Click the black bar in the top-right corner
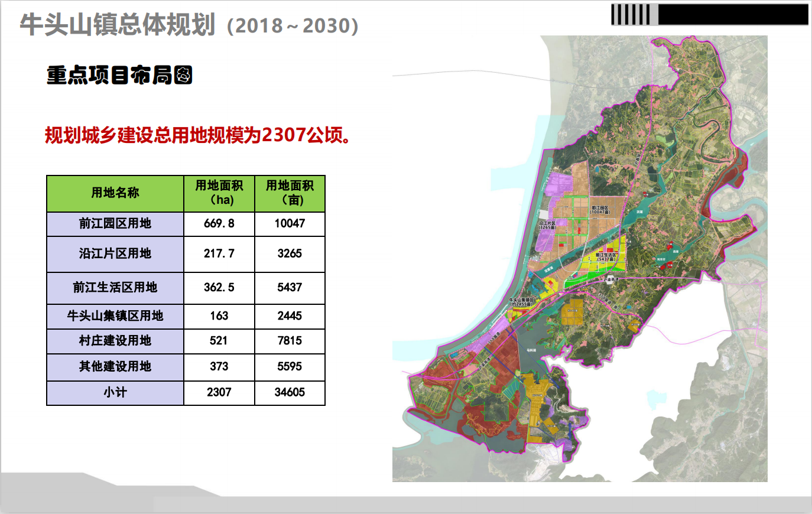This screenshot has height=514, width=812. (733, 14)
